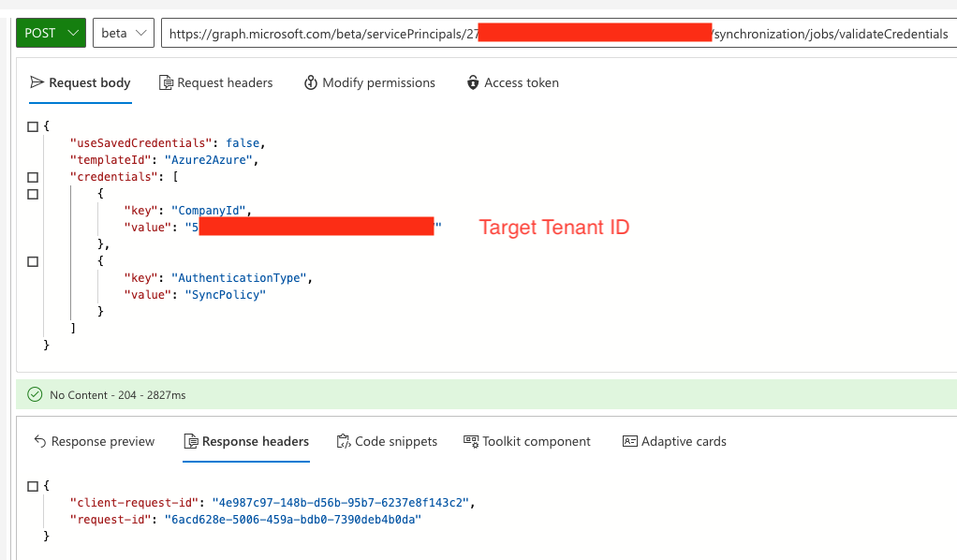Open the Response preview tab
Viewport: 957px width, 560px height.
(x=102, y=441)
